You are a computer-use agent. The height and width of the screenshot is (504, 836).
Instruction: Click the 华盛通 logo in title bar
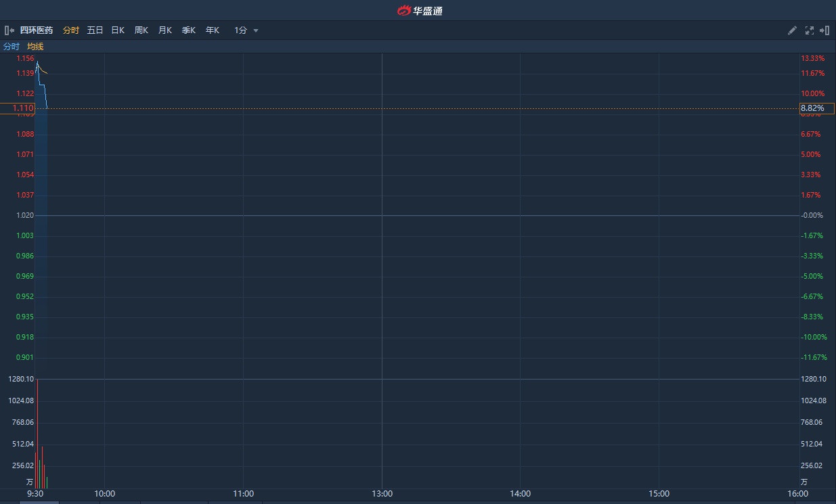click(420, 10)
